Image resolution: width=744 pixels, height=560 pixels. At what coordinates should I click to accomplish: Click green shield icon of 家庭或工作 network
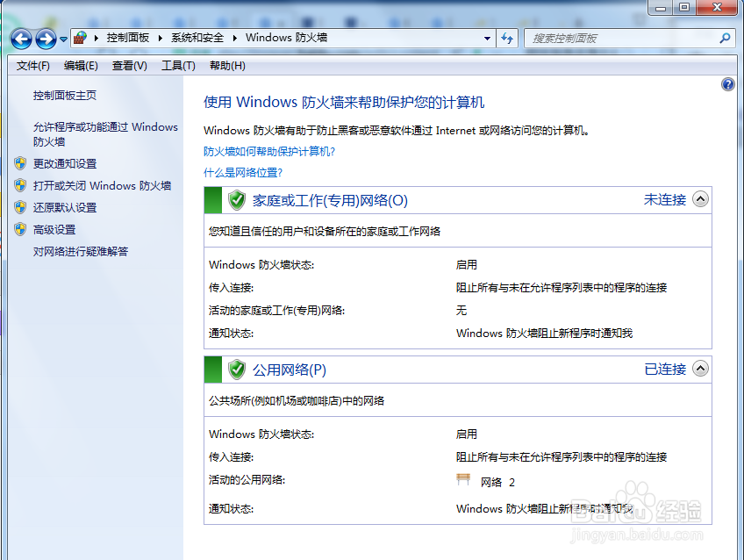tap(236, 200)
